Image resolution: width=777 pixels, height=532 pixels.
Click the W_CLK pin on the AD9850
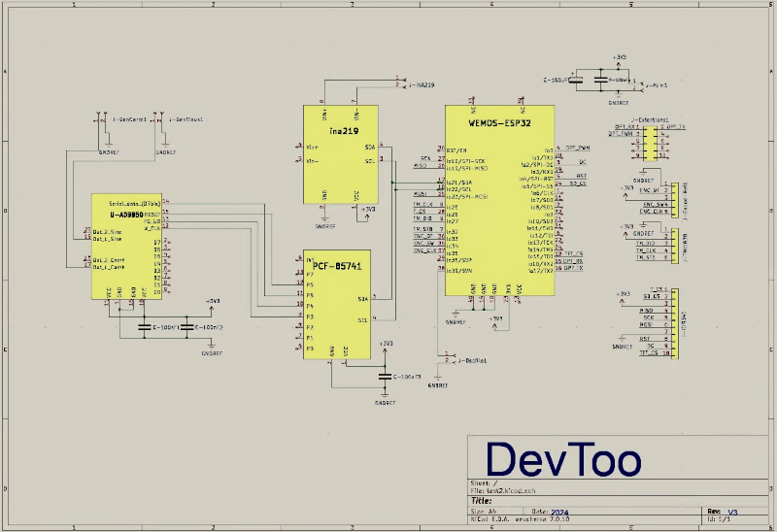tap(152, 228)
